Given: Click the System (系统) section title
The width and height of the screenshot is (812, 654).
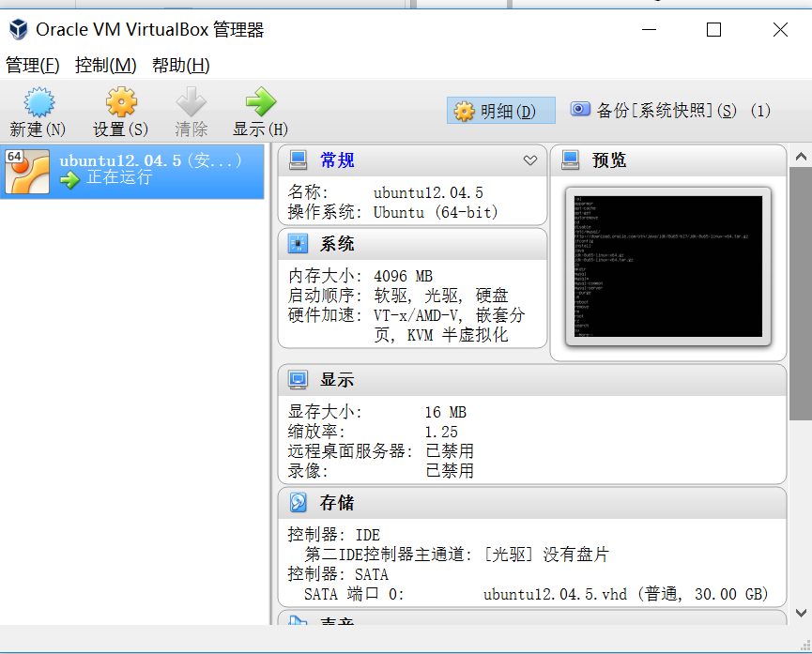Looking at the screenshot, I should click(x=337, y=243).
